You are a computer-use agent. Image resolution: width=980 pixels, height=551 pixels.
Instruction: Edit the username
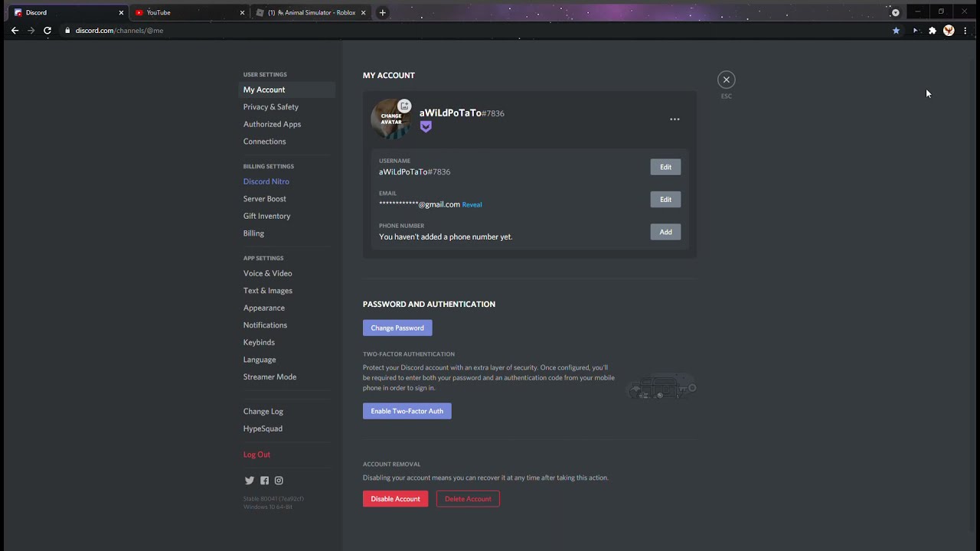pos(665,167)
